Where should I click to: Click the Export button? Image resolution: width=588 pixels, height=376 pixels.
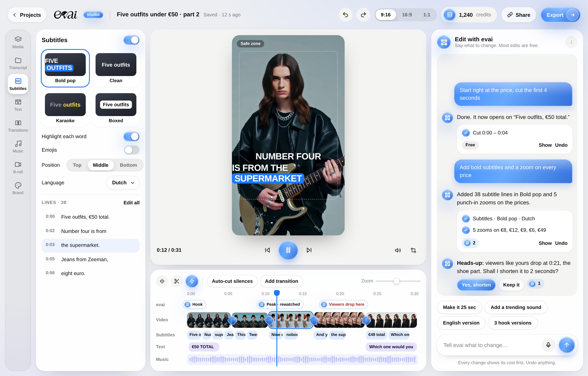tap(560, 15)
